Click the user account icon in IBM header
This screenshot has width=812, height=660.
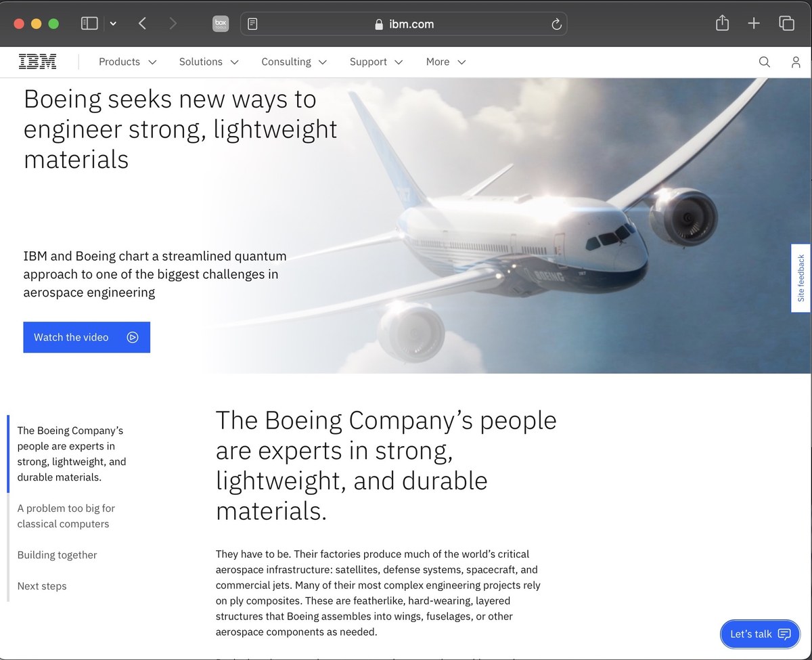(x=796, y=62)
